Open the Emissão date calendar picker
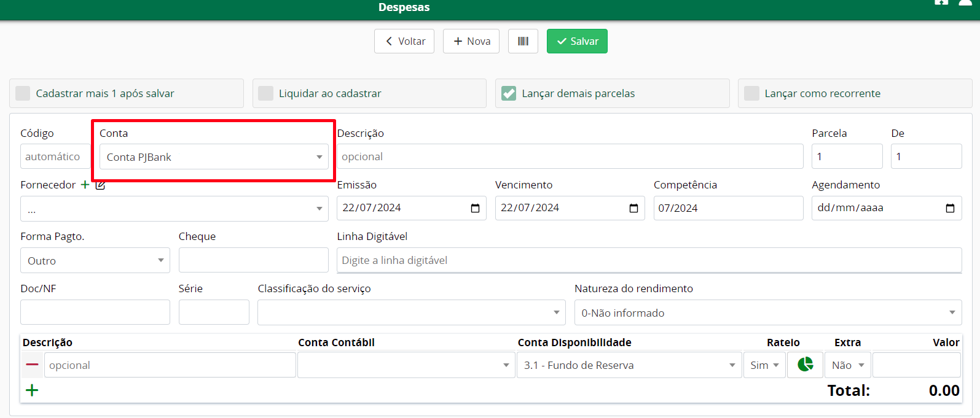This screenshot has height=418, width=980. point(475,208)
